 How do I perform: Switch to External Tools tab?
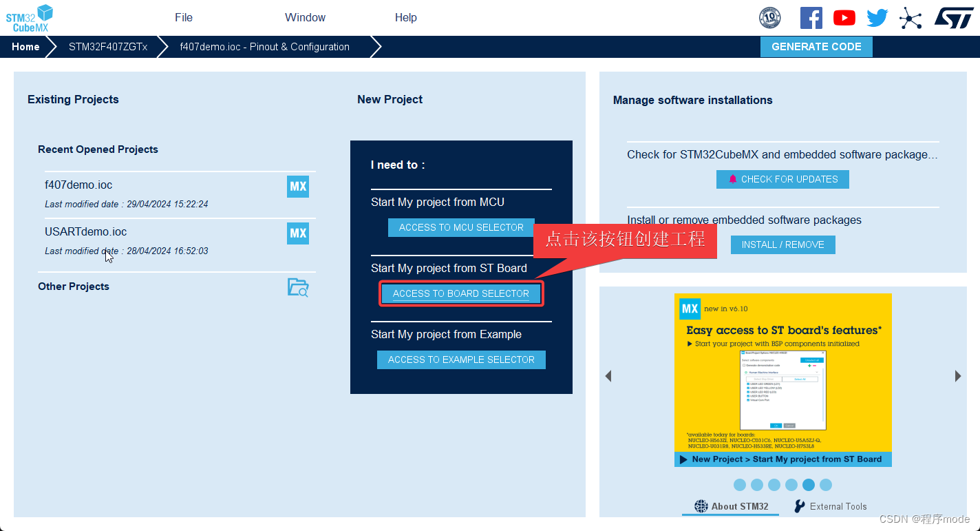pos(831,506)
